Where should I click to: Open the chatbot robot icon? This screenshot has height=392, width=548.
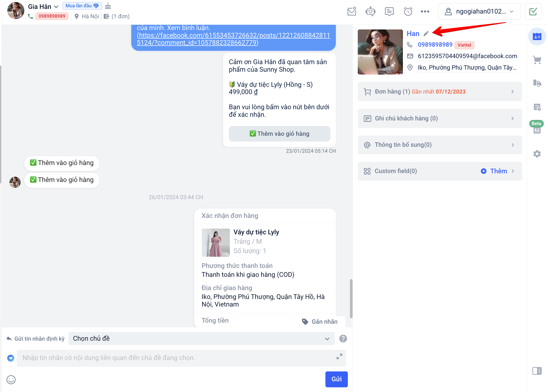pyautogui.click(x=370, y=11)
